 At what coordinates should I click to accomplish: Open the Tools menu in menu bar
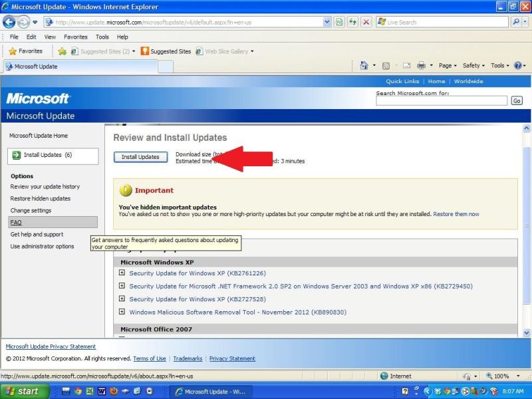102,37
